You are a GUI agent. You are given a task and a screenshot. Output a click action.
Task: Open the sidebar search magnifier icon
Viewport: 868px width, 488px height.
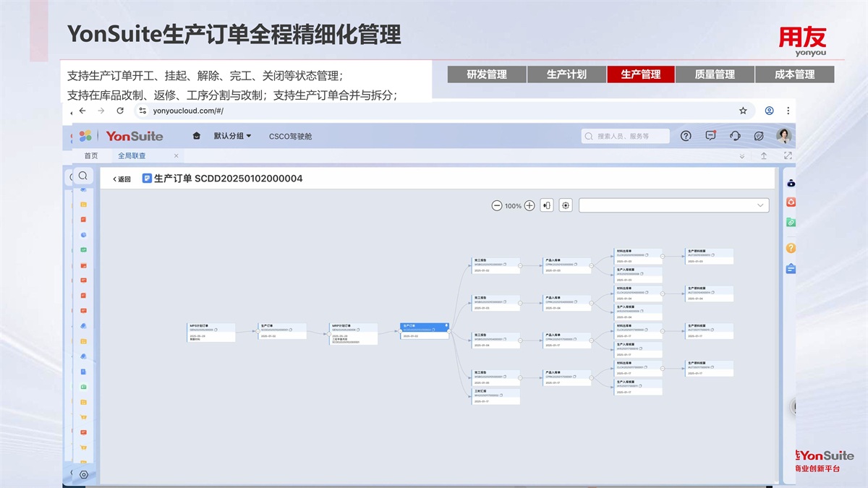(x=83, y=176)
